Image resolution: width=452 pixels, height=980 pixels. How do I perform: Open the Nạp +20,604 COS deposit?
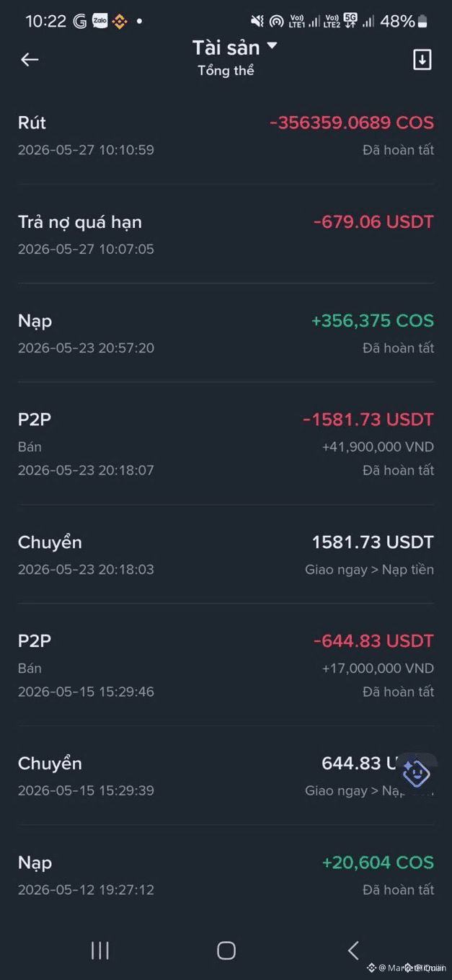pos(226,875)
